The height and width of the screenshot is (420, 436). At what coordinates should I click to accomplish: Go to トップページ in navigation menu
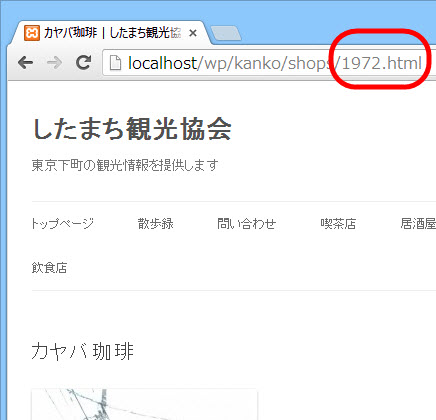pyautogui.click(x=63, y=224)
